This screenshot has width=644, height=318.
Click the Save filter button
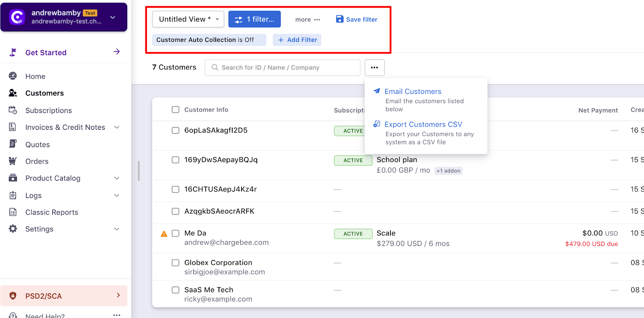point(357,19)
